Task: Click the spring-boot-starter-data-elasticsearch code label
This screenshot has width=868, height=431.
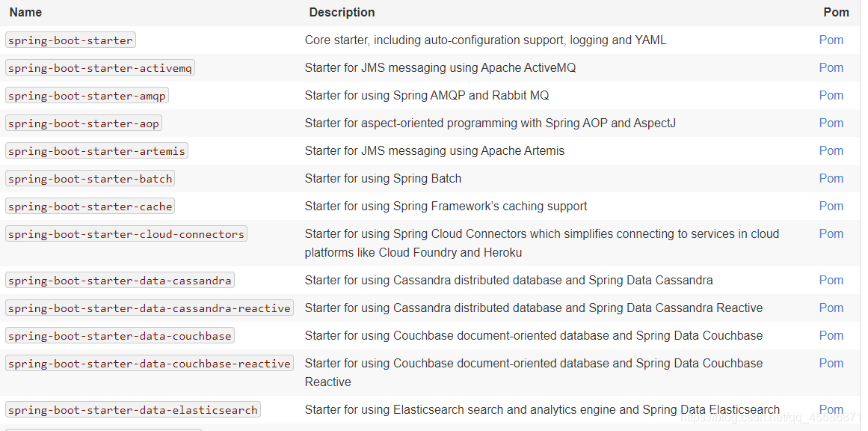Action: pos(133,410)
